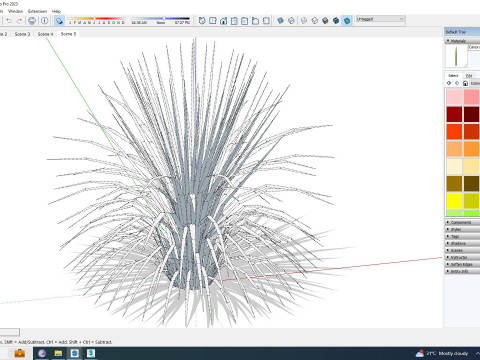
Task: Click the Default Tray title bar
Action: pyautogui.click(x=462, y=32)
